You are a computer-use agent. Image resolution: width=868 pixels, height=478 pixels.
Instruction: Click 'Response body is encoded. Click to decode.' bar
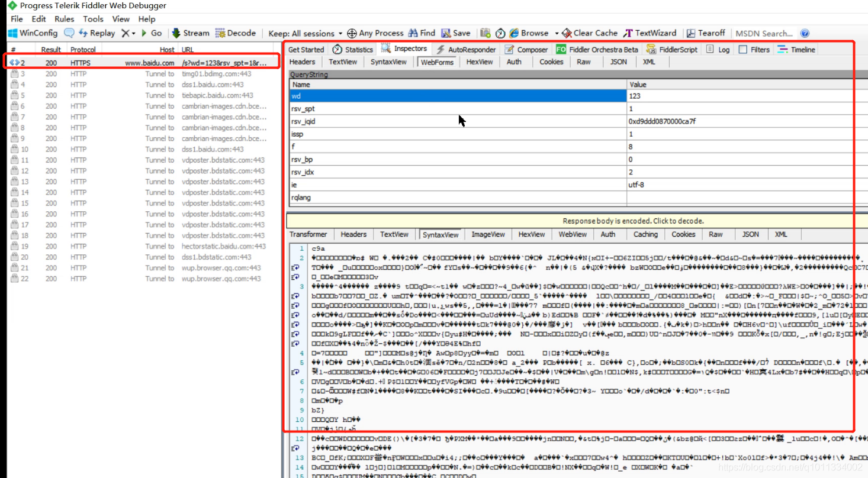tap(633, 221)
